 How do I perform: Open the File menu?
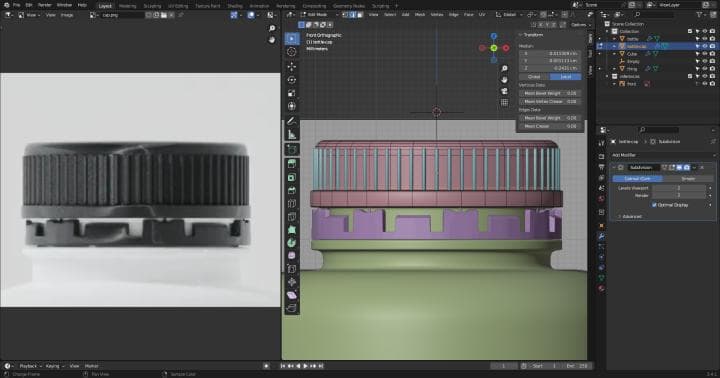click(17, 5)
